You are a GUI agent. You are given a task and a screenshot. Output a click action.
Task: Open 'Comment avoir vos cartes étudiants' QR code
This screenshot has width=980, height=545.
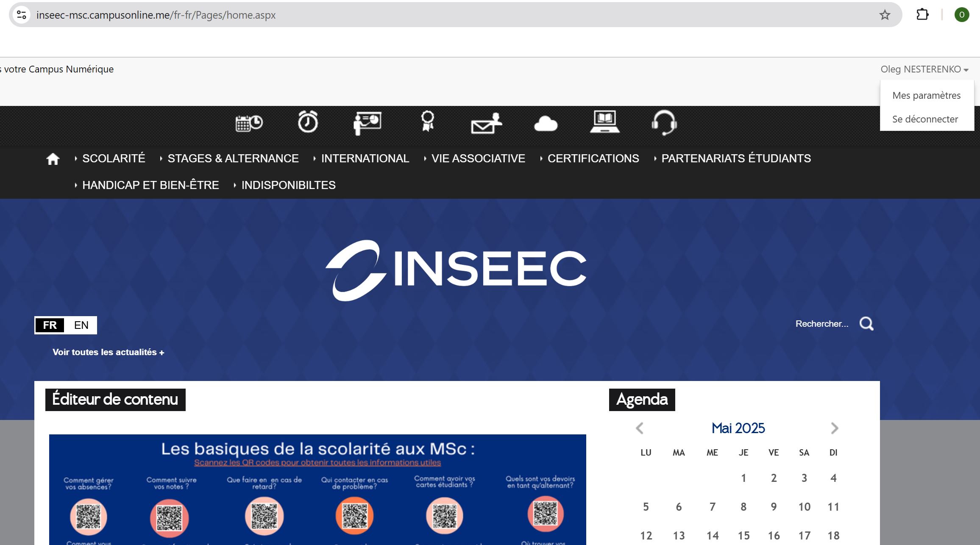click(x=444, y=516)
